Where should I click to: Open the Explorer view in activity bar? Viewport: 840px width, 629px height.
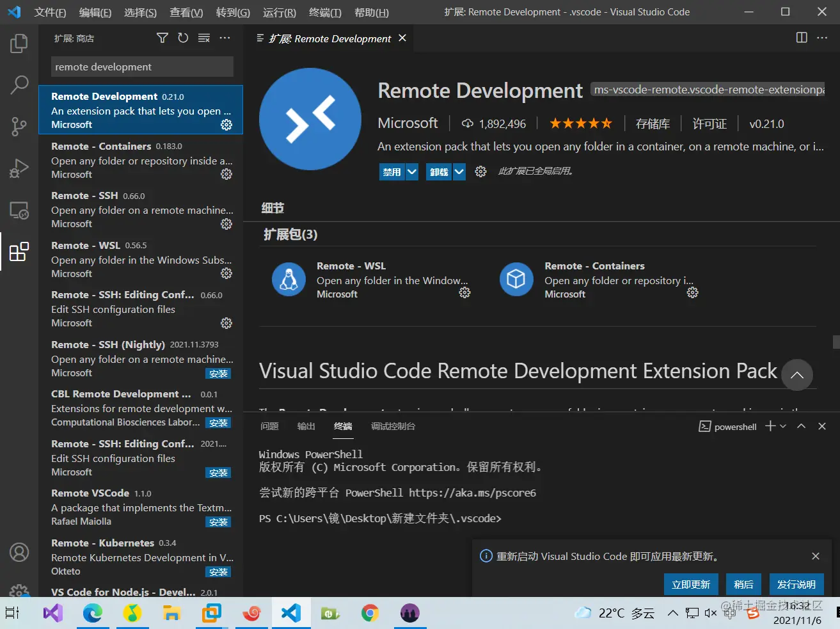[x=19, y=44]
